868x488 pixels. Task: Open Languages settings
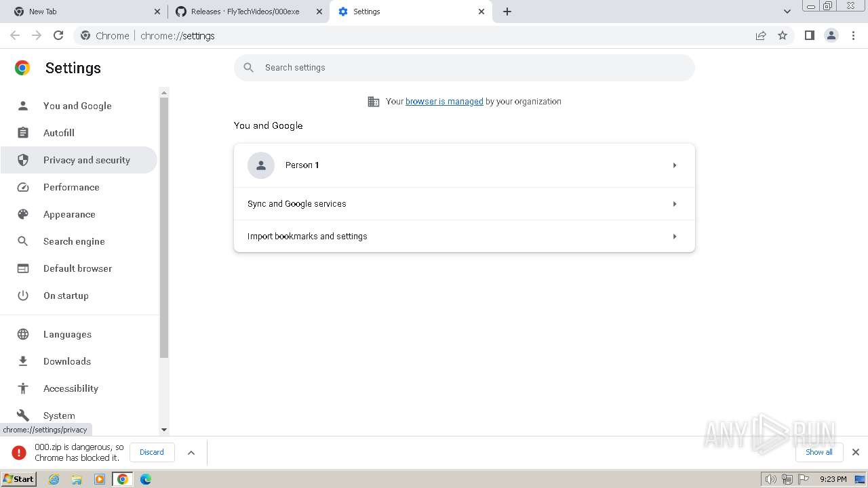click(x=79, y=334)
